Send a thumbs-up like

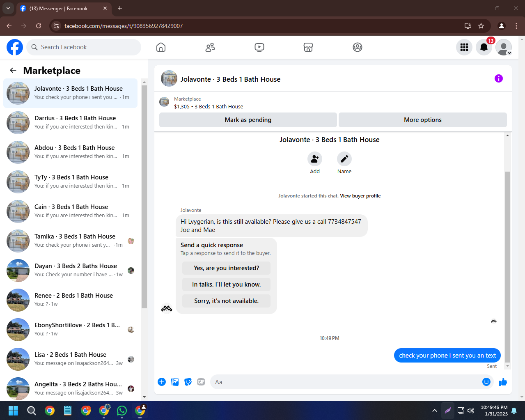pyautogui.click(x=503, y=382)
